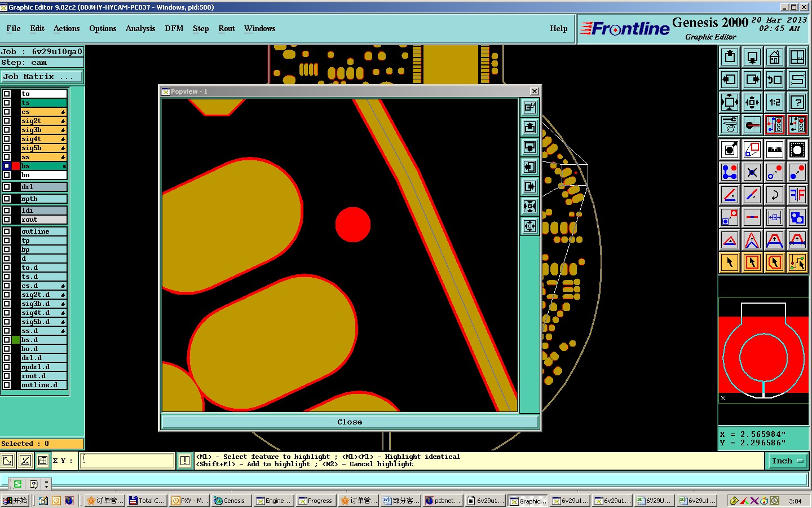Switch to Total Commander taskbar button
Image resolution: width=812 pixels, height=508 pixels.
click(147, 501)
